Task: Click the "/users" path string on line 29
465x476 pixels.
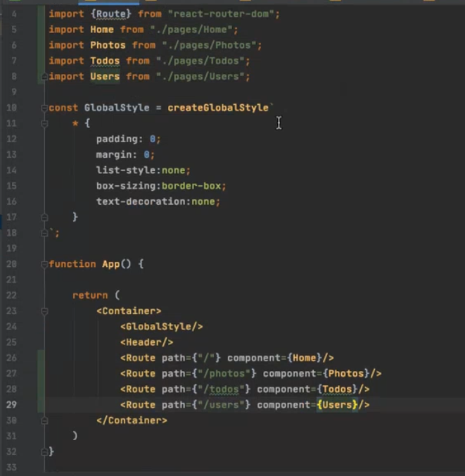Action: (221, 405)
